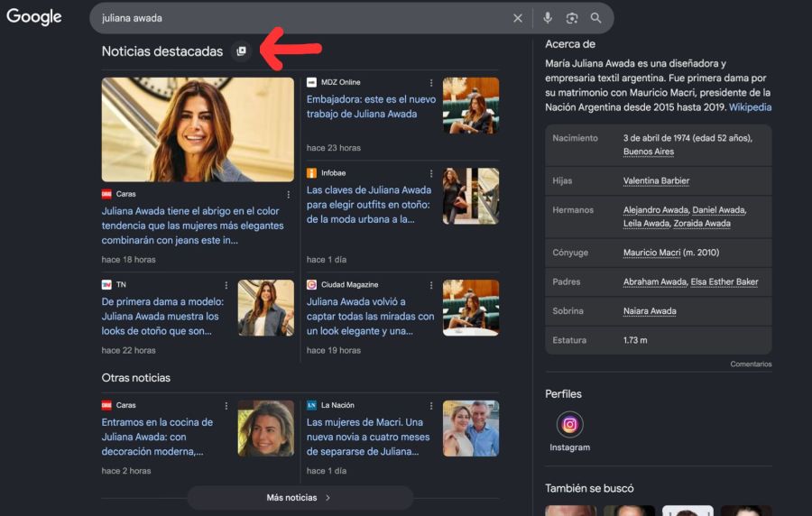Open Juliana Awada volvió a captar headline
This screenshot has height=516, width=812.
[x=370, y=317]
